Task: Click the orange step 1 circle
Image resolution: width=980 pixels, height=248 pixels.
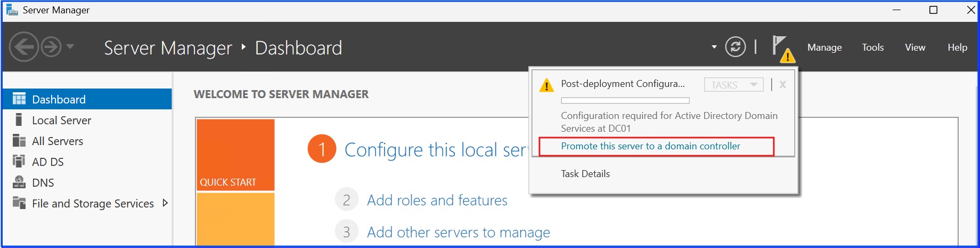Action: pyautogui.click(x=322, y=149)
